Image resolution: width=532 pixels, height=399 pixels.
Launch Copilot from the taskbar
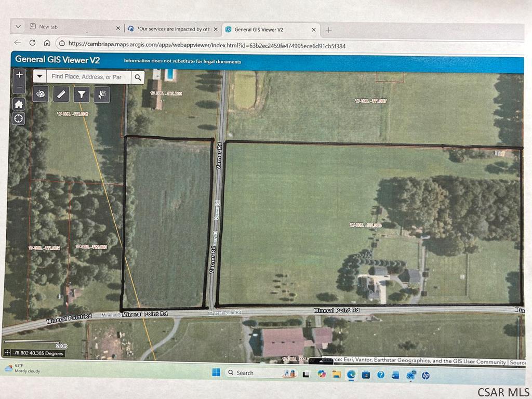(321, 374)
